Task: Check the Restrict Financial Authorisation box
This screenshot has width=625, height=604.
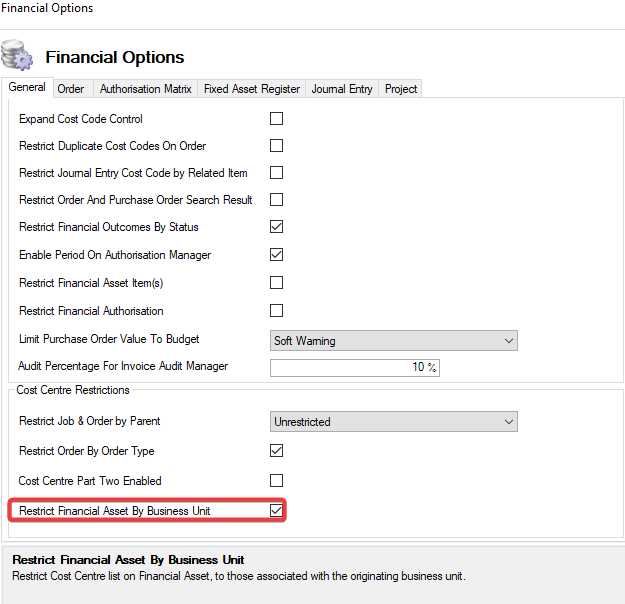Action: point(277,311)
